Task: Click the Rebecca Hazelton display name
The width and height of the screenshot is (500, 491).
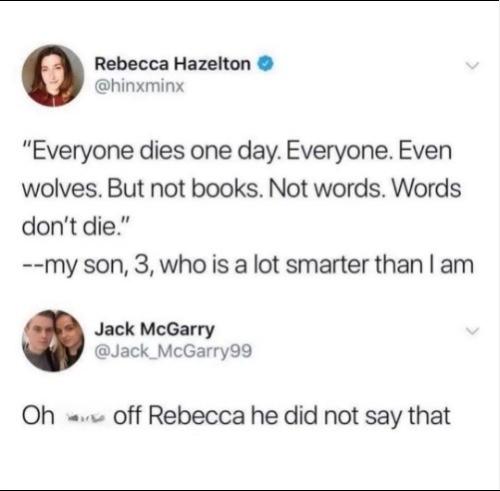Action: (x=173, y=64)
